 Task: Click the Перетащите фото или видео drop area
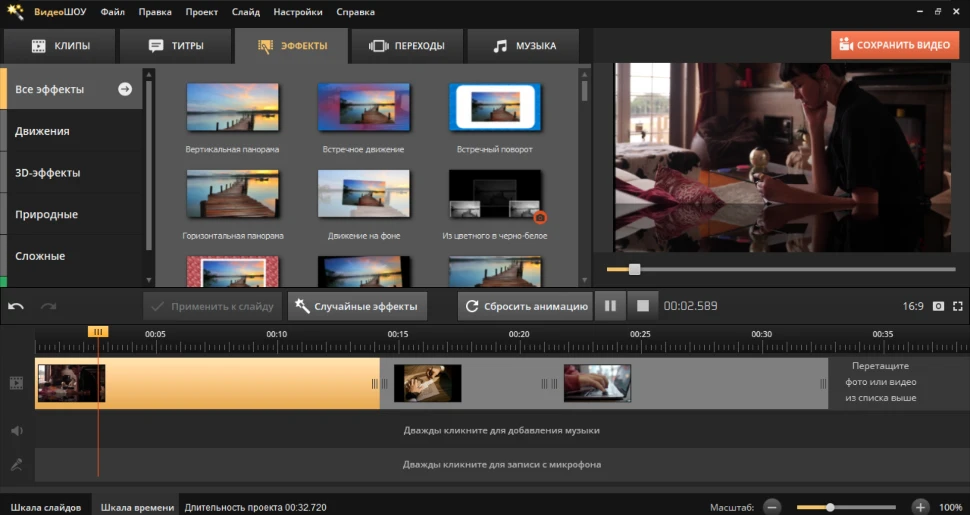click(x=880, y=382)
